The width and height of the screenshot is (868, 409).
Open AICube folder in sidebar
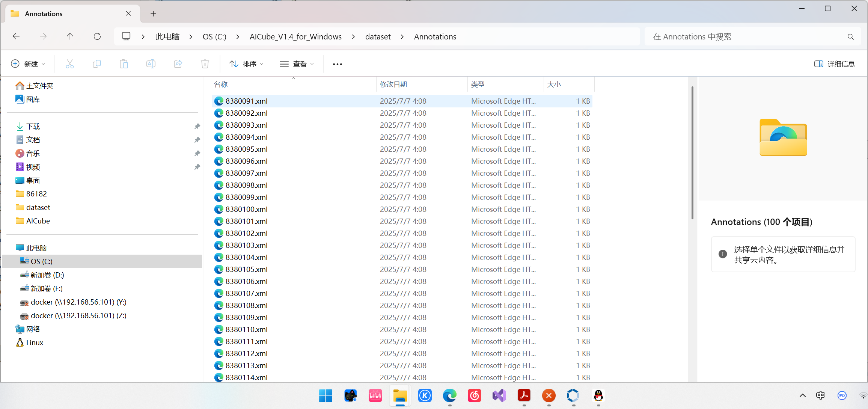tap(33, 221)
